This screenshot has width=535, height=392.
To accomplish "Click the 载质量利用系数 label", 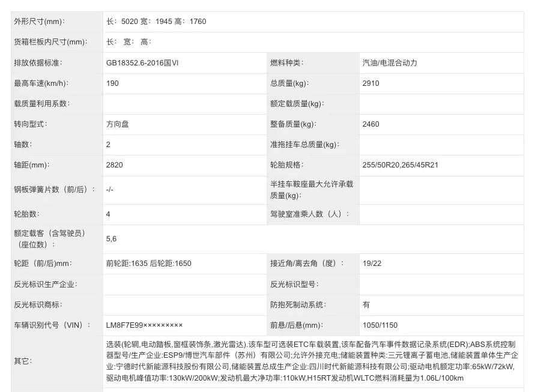I will coord(41,104).
